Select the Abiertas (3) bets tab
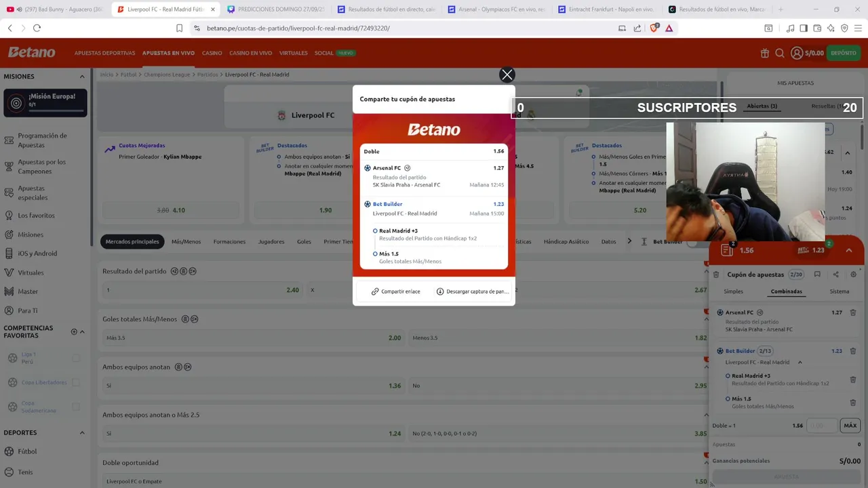The width and height of the screenshot is (868, 488). pyautogui.click(x=762, y=106)
